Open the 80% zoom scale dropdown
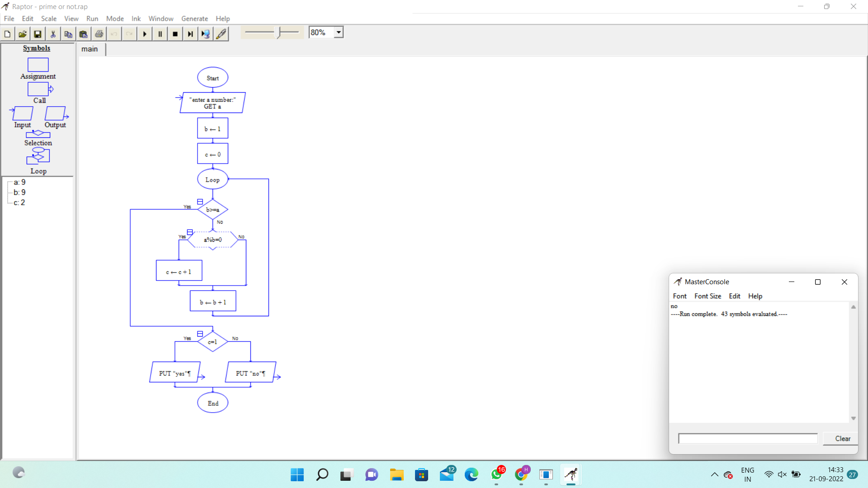Viewport: 868px width, 488px height. click(x=339, y=33)
